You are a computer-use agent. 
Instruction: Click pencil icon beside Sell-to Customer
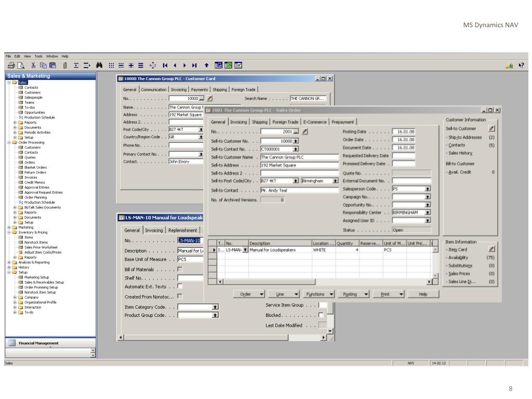tap(491, 128)
